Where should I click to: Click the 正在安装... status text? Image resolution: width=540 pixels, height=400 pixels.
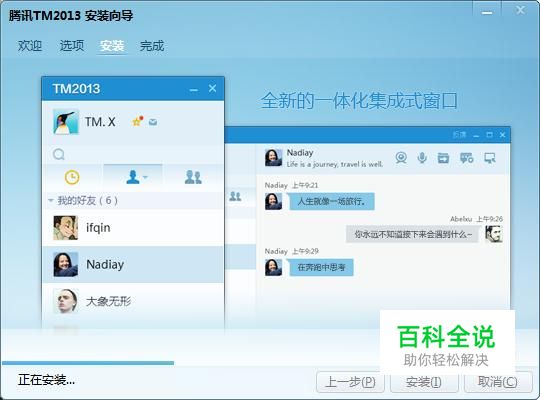[46, 380]
